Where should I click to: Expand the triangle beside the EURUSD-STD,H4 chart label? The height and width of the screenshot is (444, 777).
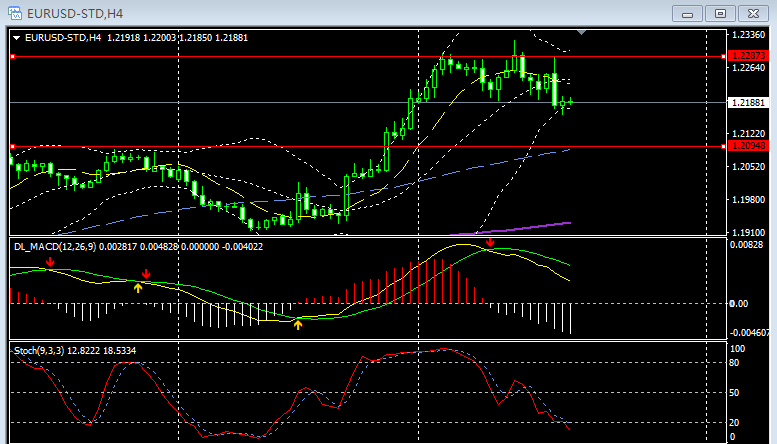[x=17, y=38]
